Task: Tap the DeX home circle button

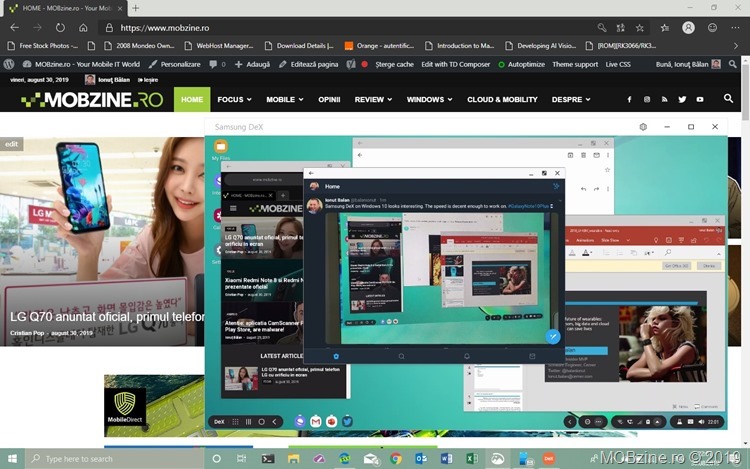Action: click(x=261, y=422)
